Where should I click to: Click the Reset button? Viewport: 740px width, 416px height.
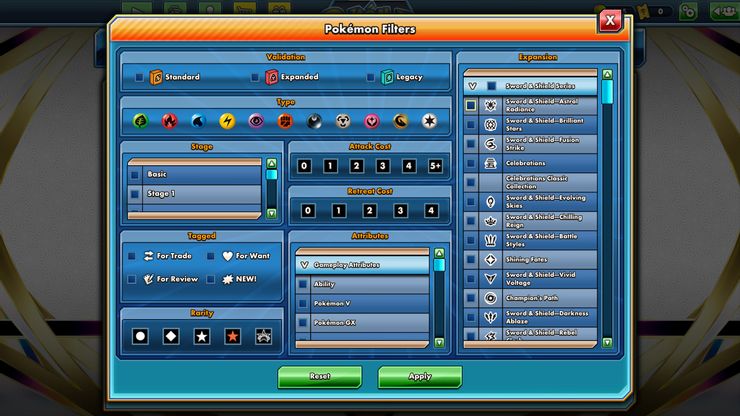(x=319, y=377)
